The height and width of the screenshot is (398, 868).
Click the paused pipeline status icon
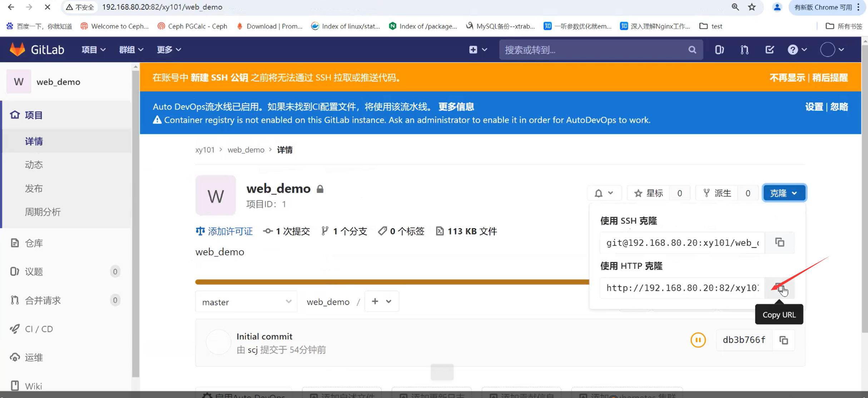(698, 340)
